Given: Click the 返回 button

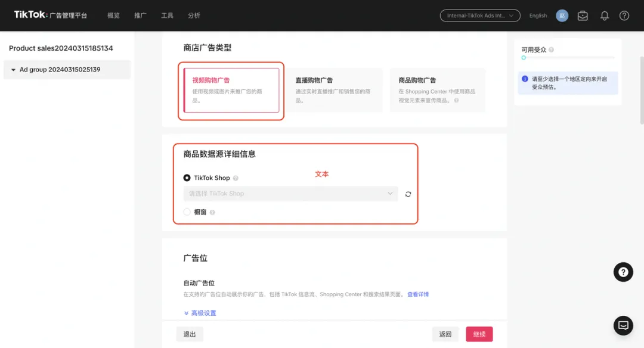Looking at the screenshot, I should point(445,334).
